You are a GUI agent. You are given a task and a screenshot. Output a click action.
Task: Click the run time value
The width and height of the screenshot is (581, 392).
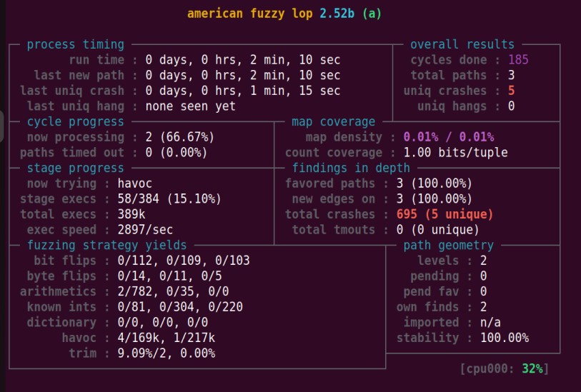tap(242, 60)
